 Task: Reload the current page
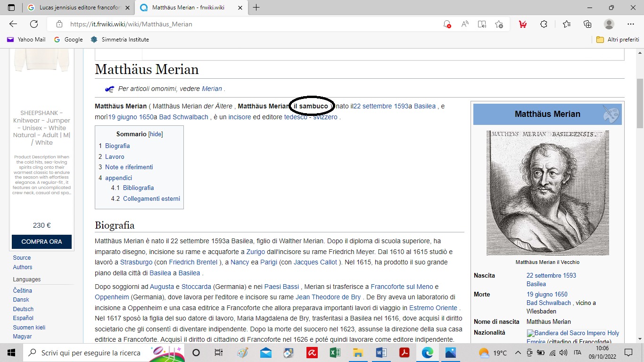click(x=34, y=24)
